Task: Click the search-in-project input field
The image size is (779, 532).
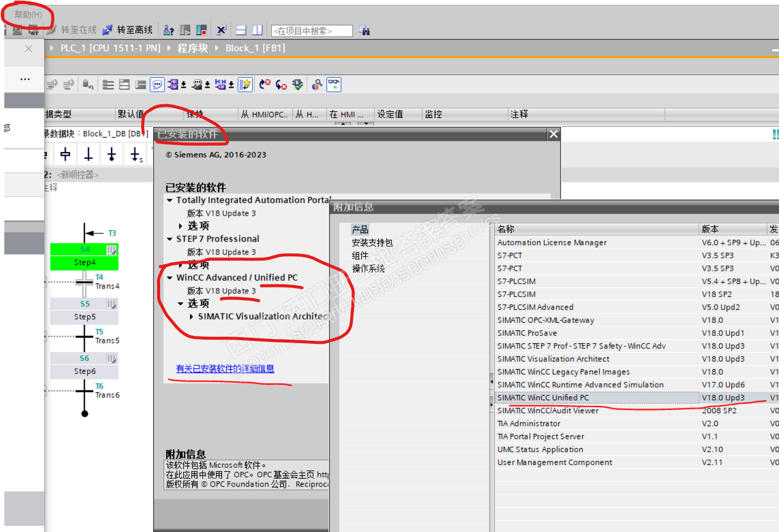Action: tap(312, 31)
